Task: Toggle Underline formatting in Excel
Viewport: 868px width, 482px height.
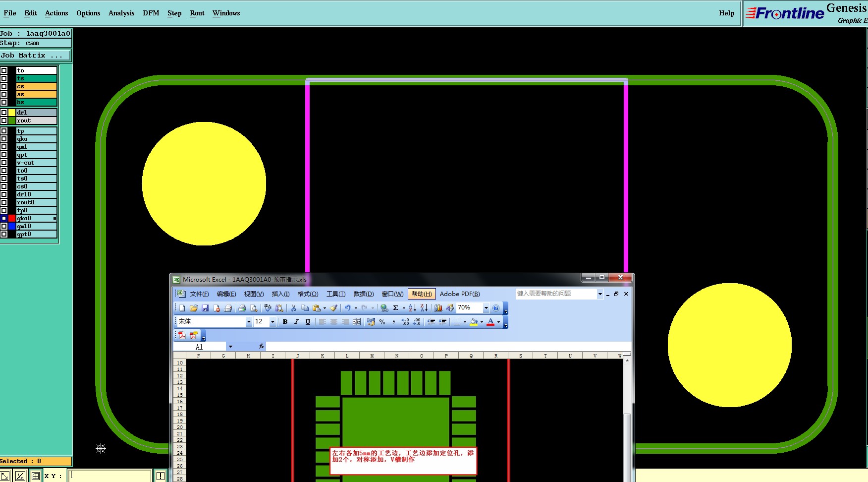Action: pyautogui.click(x=308, y=322)
